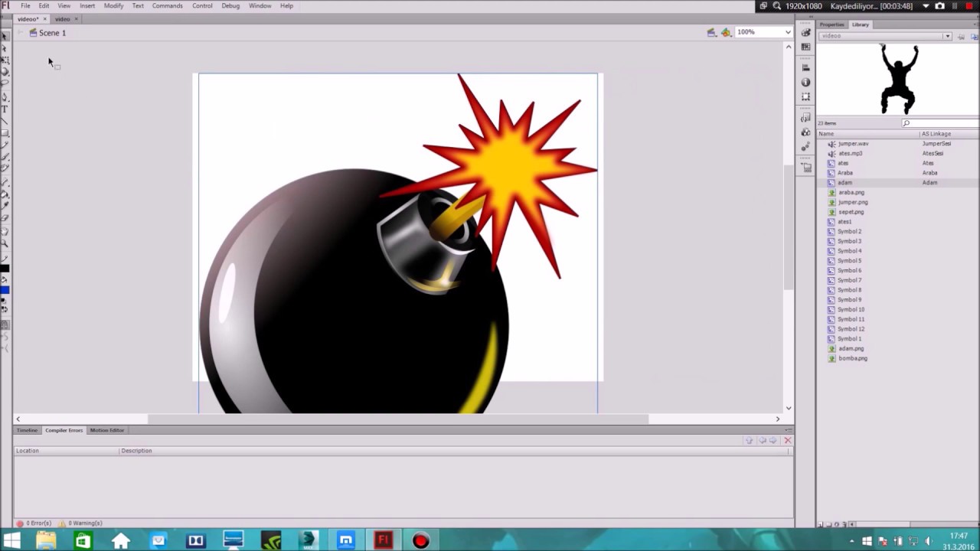The width and height of the screenshot is (980, 551).
Task: Select the 'video' document tab
Action: (62, 19)
